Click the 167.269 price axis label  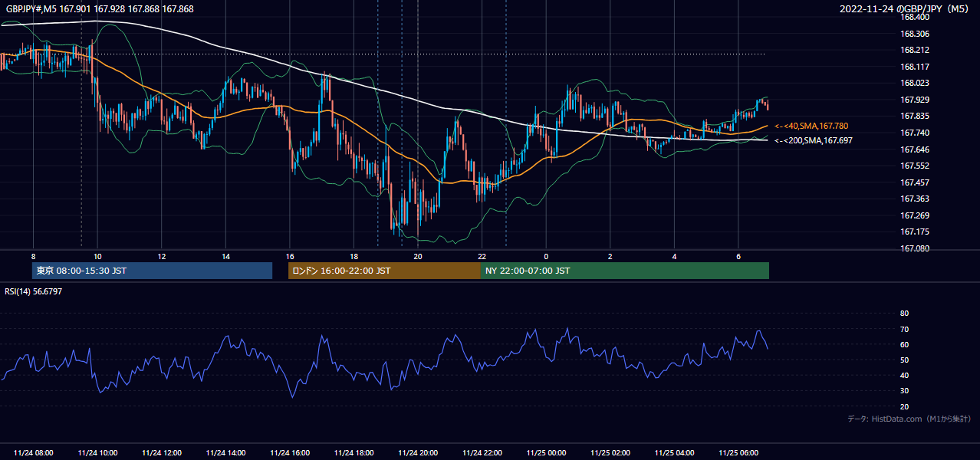point(914,215)
